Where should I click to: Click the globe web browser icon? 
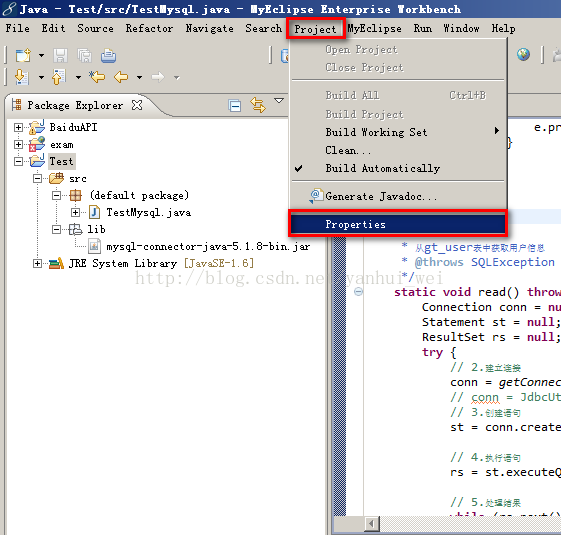pos(523,55)
